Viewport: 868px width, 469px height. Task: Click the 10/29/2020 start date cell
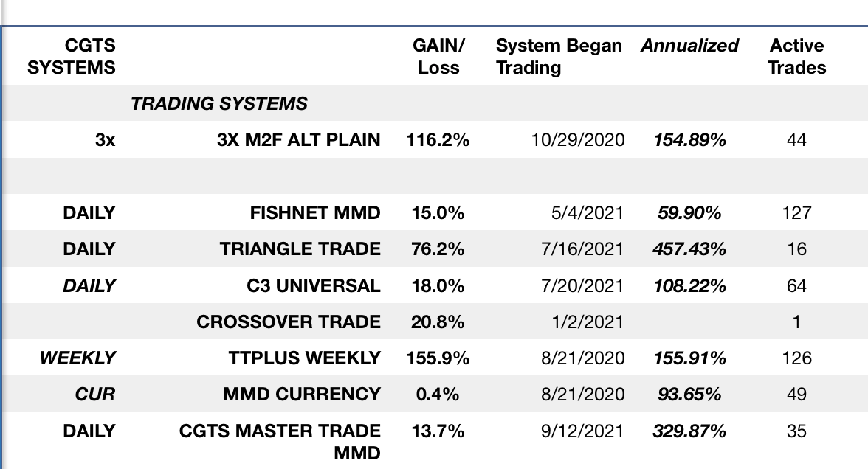pos(577,140)
